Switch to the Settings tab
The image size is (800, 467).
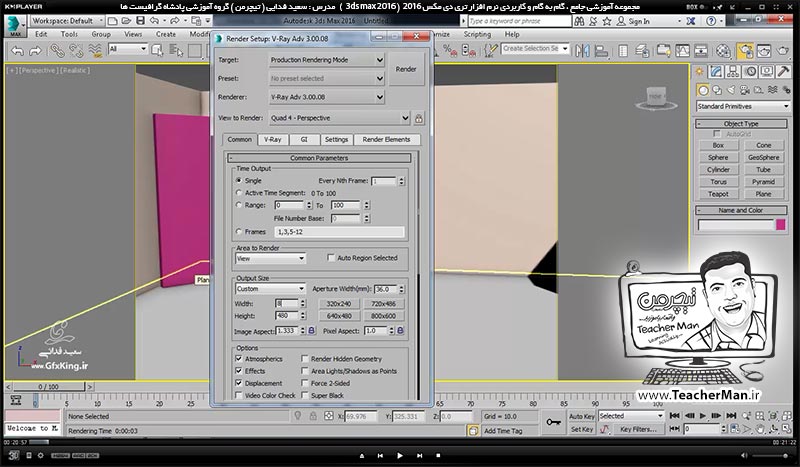tap(336, 139)
